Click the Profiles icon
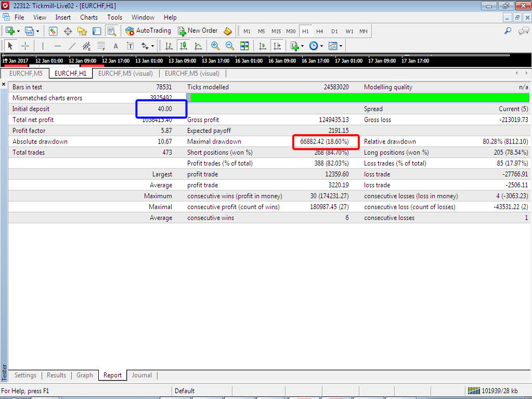 [29, 31]
